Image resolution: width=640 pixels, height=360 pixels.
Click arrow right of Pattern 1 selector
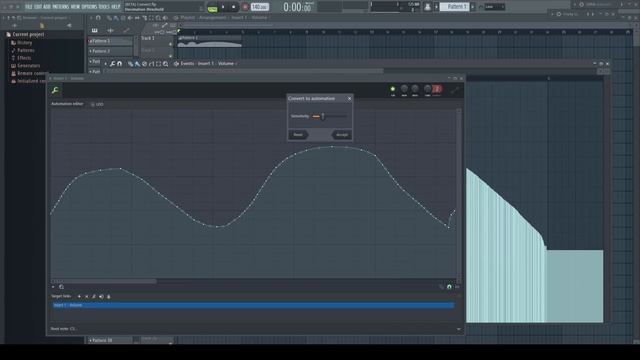click(473, 7)
